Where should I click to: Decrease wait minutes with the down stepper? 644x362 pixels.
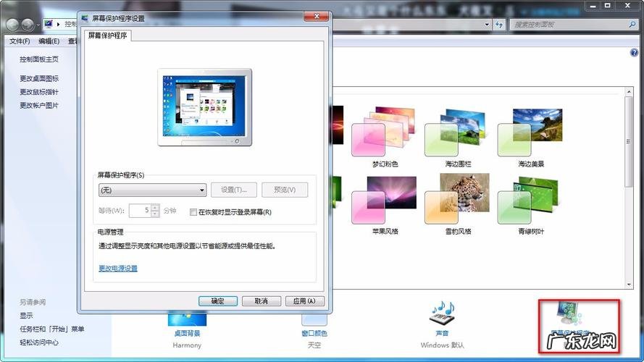[155, 214]
